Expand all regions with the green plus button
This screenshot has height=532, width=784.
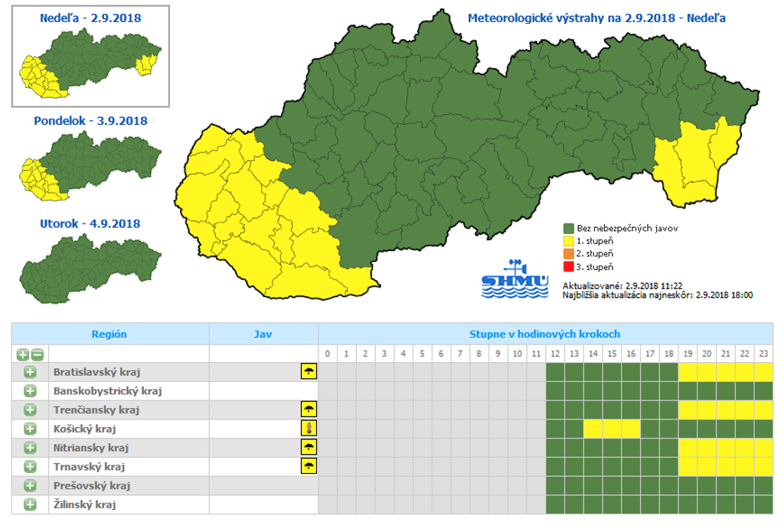coord(22,354)
